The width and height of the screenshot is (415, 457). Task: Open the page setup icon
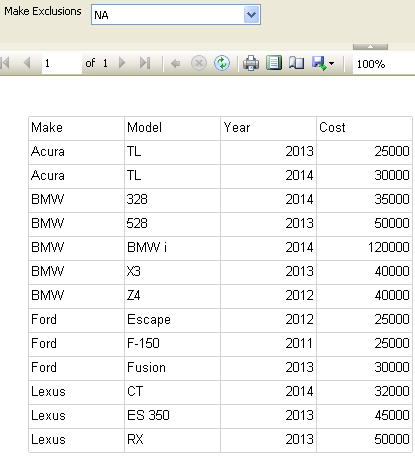pos(296,63)
